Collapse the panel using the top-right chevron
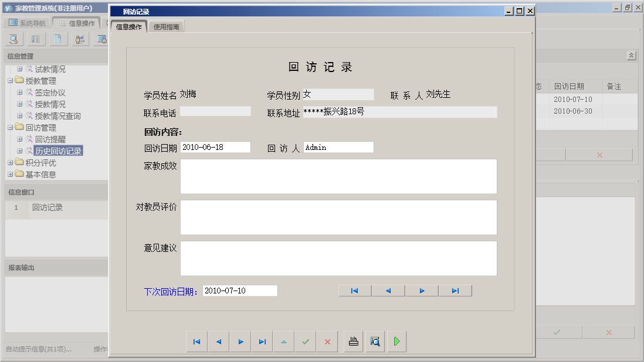This screenshot has height=362, width=644. pos(632,55)
